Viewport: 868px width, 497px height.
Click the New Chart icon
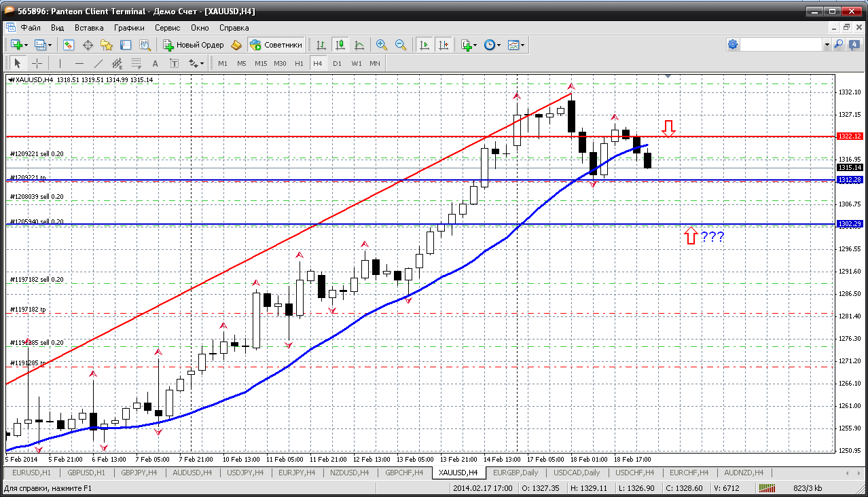[x=16, y=45]
